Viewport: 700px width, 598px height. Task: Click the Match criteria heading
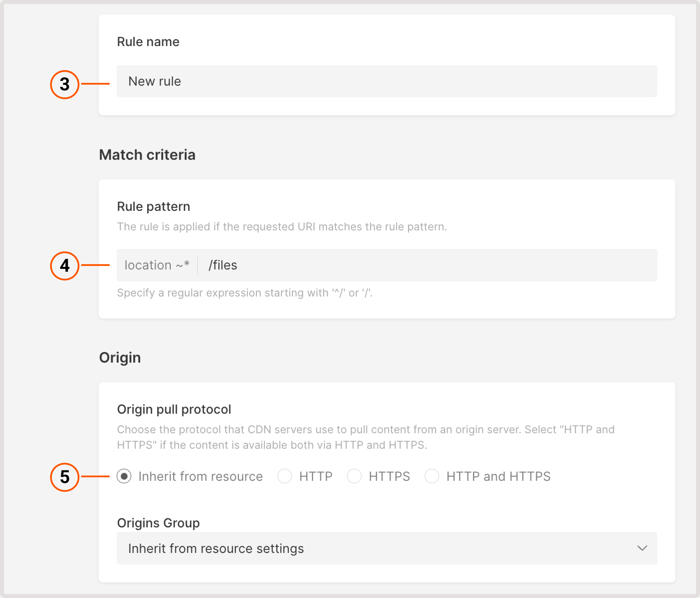click(x=147, y=155)
